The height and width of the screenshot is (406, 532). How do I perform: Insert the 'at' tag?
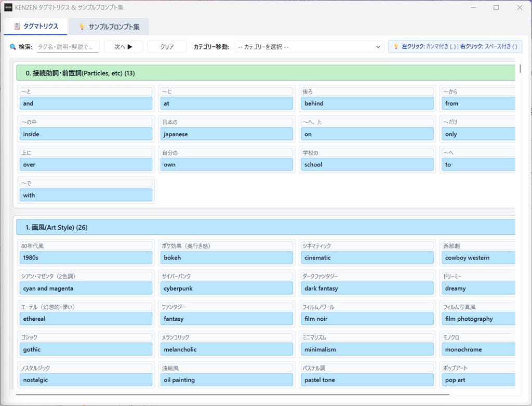[227, 103]
